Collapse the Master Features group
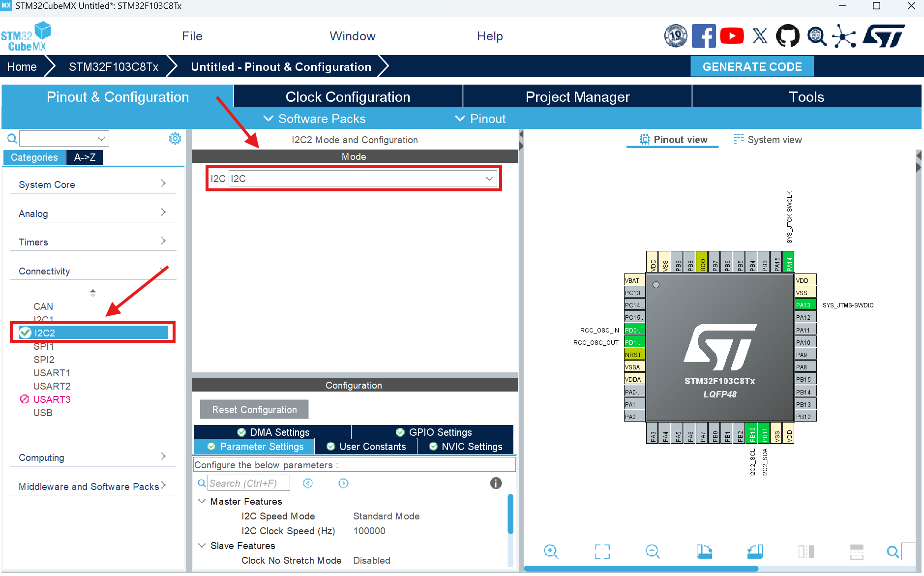Image resolution: width=924 pixels, height=576 pixels. (202, 501)
